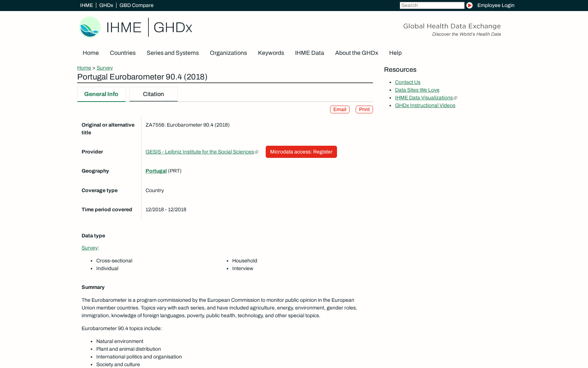Screen dimensions: 588x368
Task: Open IHME Data Visualizations link
Action: [424, 98]
